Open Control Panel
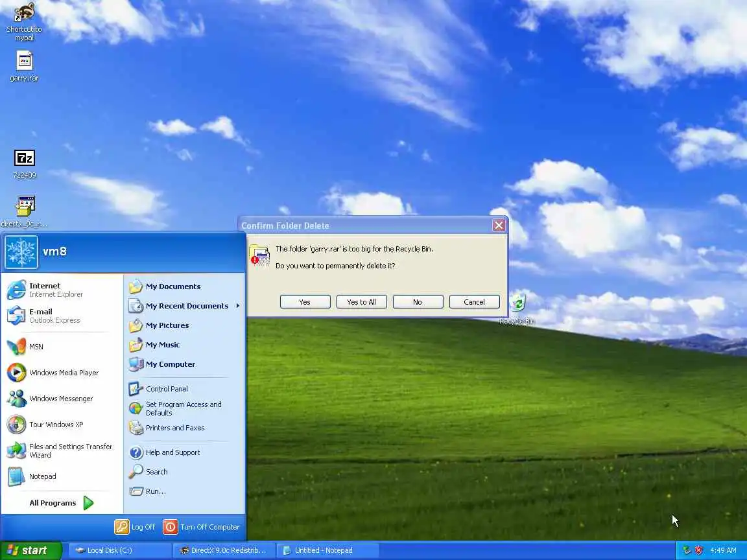The width and height of the screenshot is (747, 560). [x=184, y=389]
